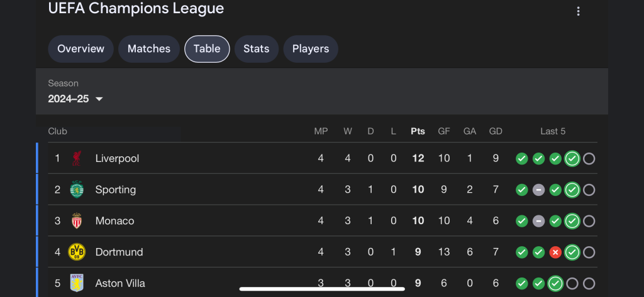644x297 pixels.
Task: Click Liverpool's first green win icon
Action: point(521,159)
